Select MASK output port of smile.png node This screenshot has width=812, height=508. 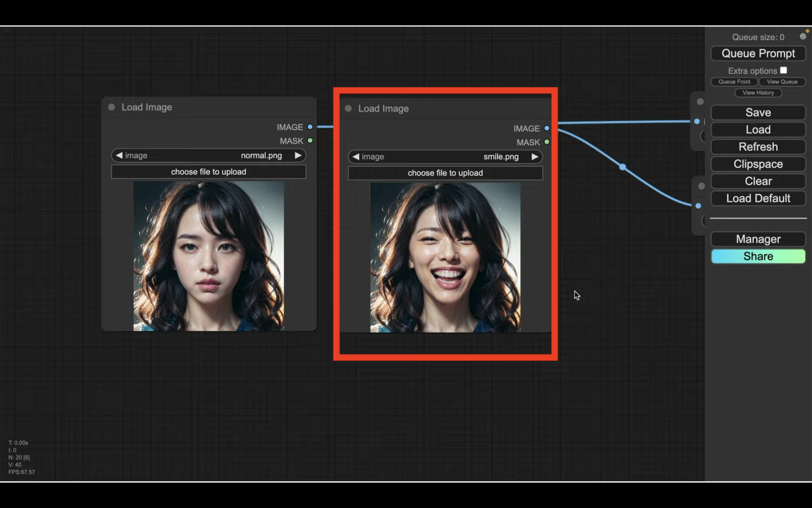547,142
